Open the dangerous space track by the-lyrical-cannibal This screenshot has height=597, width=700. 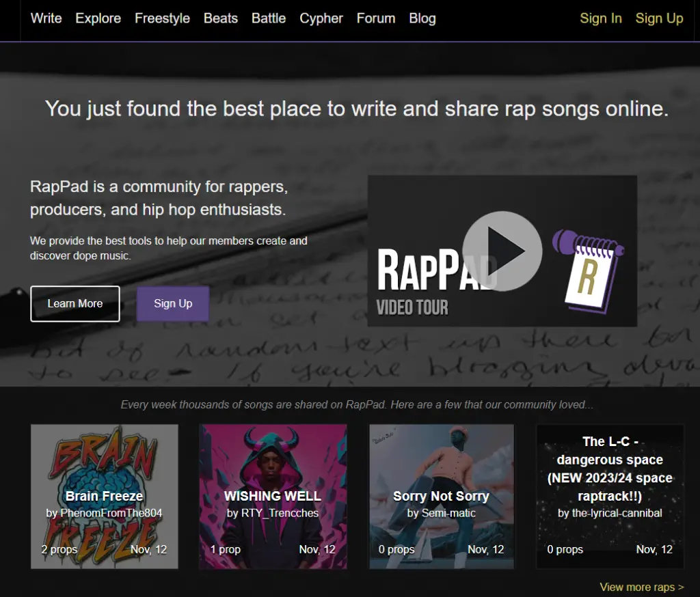pos(609,478)
